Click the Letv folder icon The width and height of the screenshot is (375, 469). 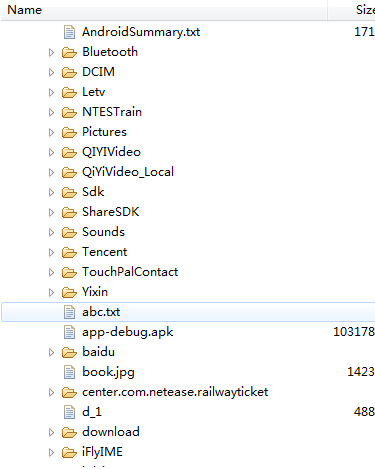[69, 92]
